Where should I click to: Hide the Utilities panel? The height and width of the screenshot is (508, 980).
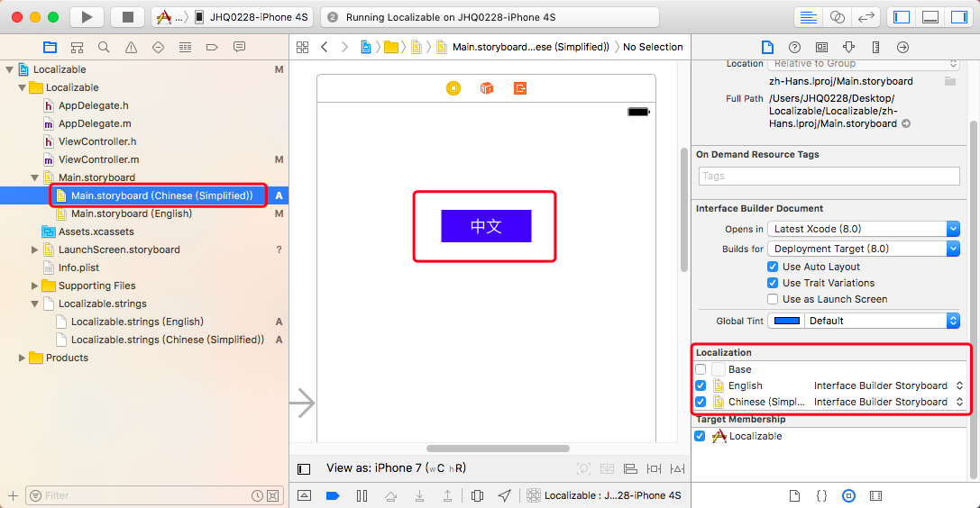[x=958, y=17]
